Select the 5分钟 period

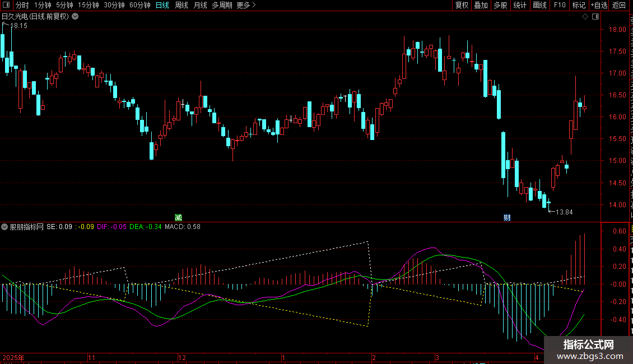(x=64, y=5)
